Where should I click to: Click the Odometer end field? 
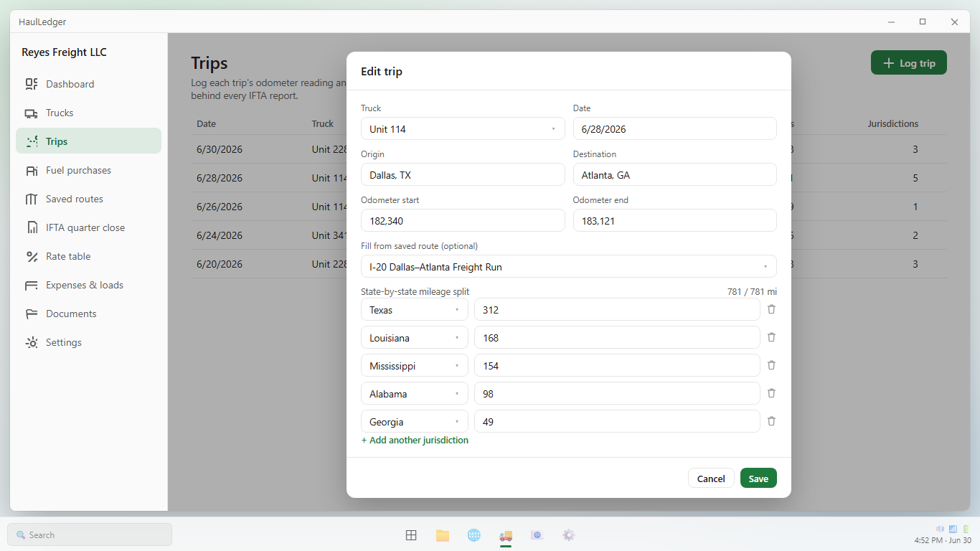675,221
